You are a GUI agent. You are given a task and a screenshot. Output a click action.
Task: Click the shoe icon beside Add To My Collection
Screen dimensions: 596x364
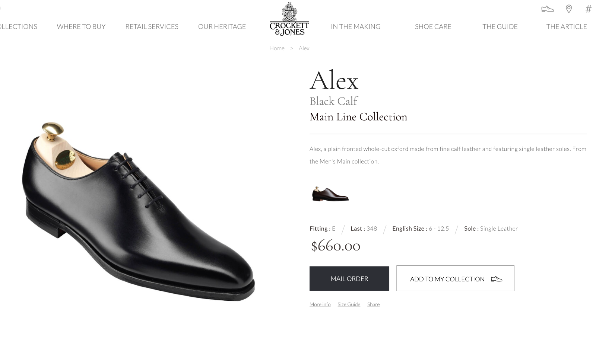(x=497, y=279)
